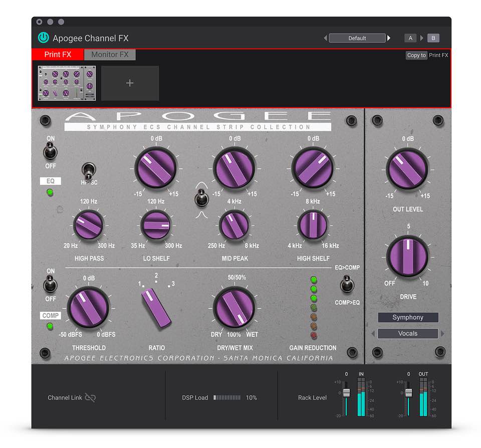Select preset slot A

point(410,38)
